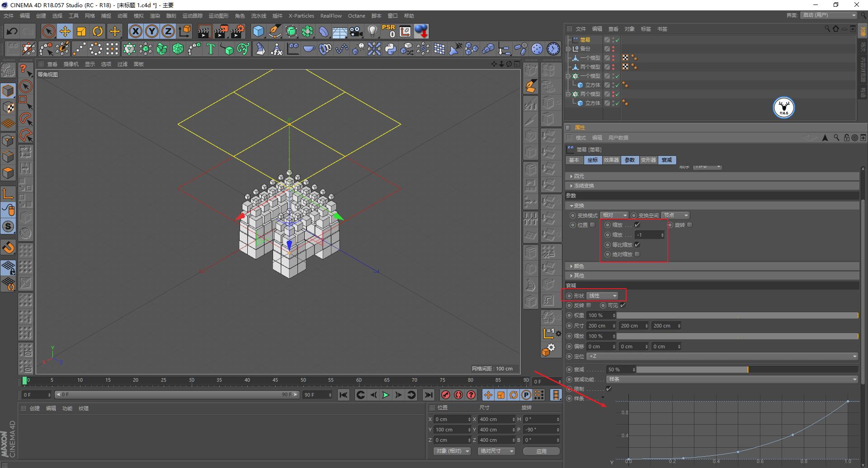Screen dimensions: 868x468
Task: Open the 运动图形 menu
Action: click(x=218, y=16)
